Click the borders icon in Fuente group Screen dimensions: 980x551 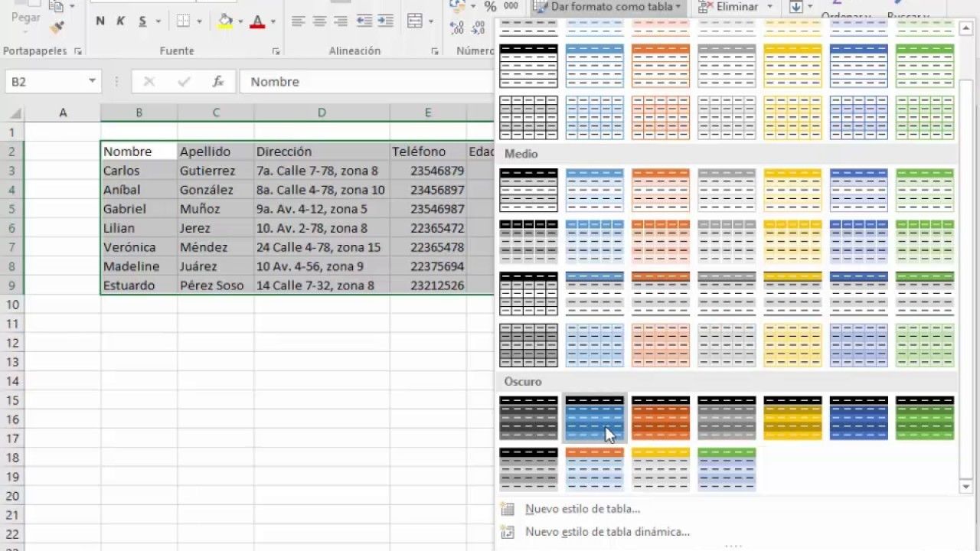click(183, 21)
